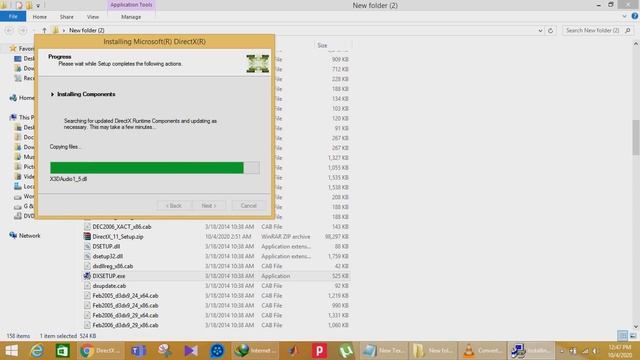The height and width of the screenshot is (360, 640).
Task: Open the Manage ribbon tab
Action: 131,17
